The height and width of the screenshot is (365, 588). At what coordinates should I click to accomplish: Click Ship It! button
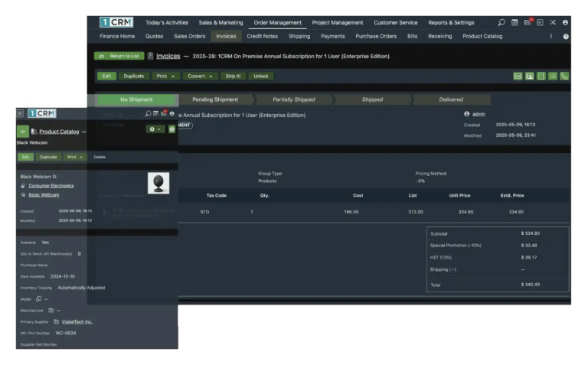233,76
